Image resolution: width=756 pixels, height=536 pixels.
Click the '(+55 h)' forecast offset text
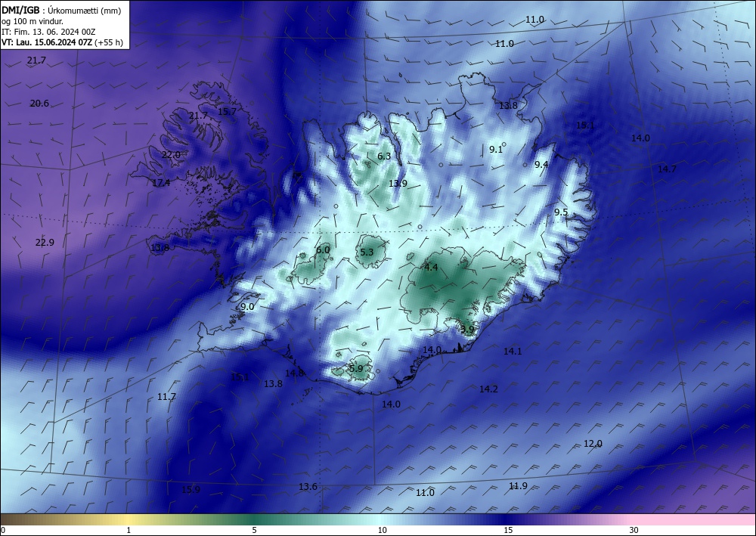pyautogui.click(x=109, y=42)
